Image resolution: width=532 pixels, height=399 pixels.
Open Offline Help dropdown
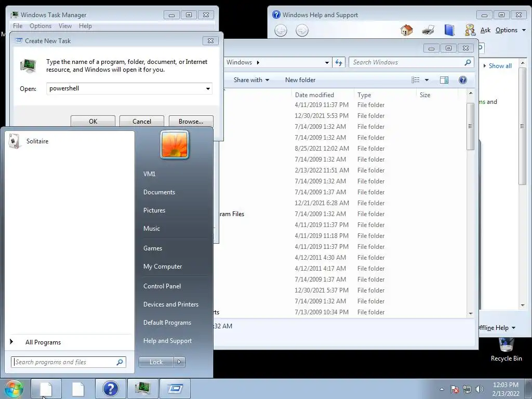pyautogui.click(x=497, y=328)
